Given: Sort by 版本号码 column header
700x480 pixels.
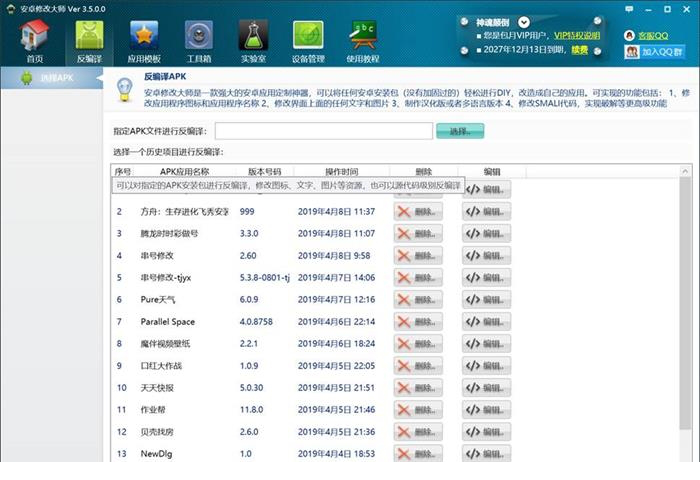Looking at the screenshot, I should coord(264,171).
